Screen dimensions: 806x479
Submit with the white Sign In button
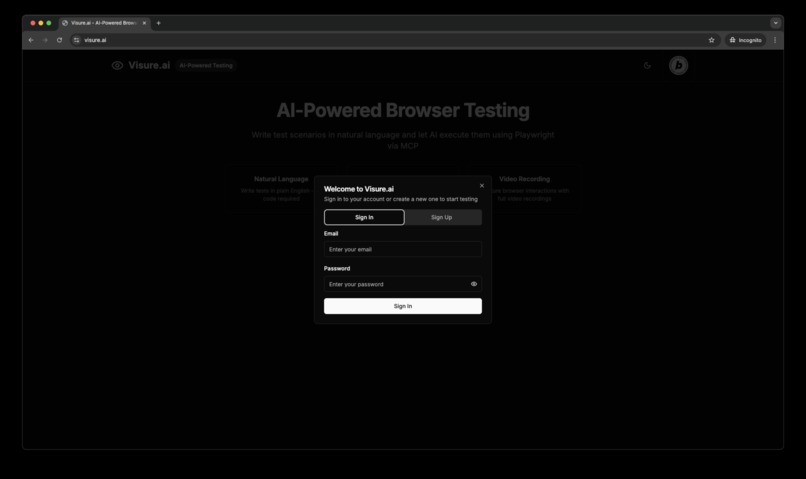click(x=402, y=306)
